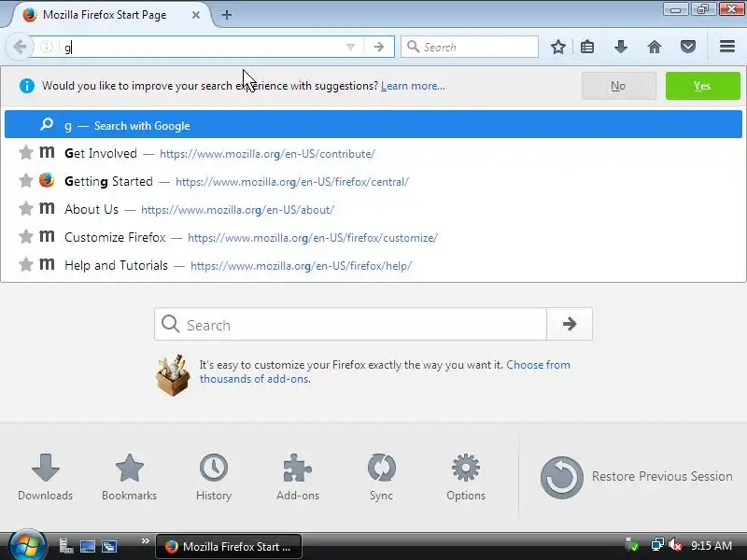Click Show Desktop quick launch icon
This screenshot has width=747, height=560.
click(x=88, y=546)
